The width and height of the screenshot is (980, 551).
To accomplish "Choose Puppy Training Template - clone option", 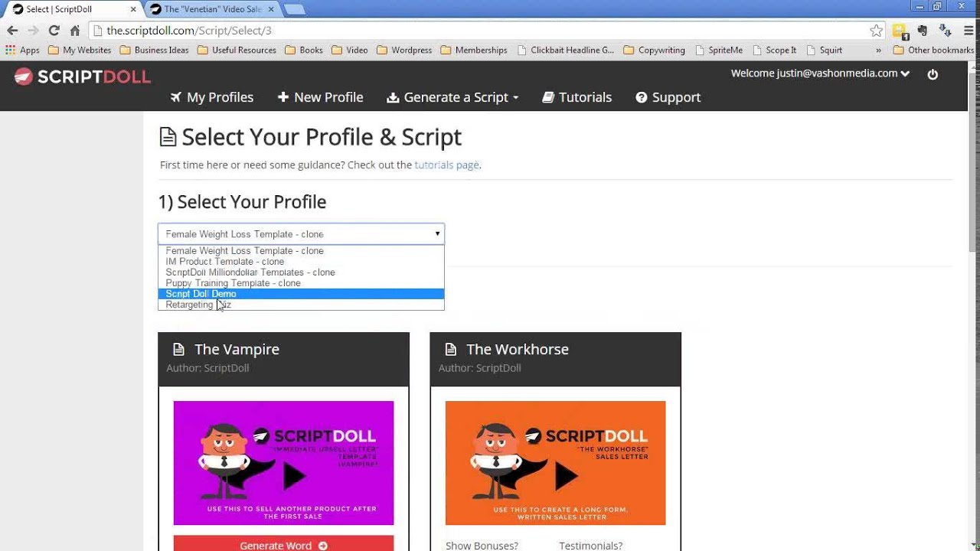I will [x=301, y=282].
